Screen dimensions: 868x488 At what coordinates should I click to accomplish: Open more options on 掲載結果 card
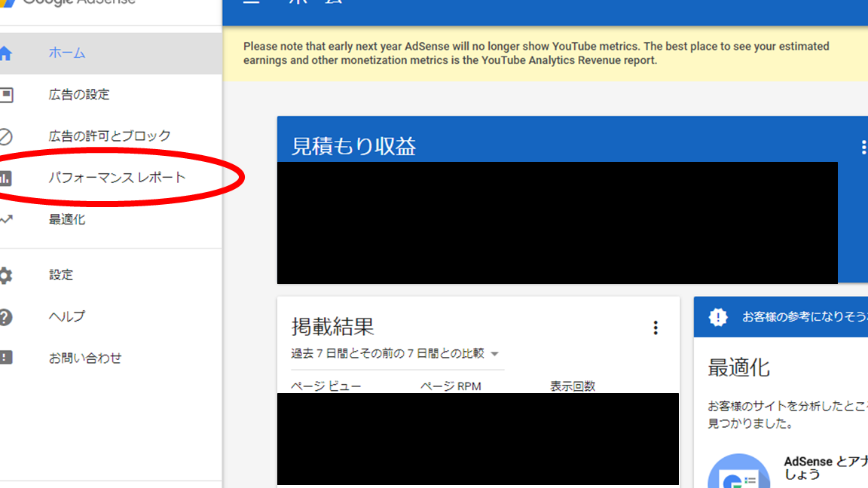click(656, 328)
